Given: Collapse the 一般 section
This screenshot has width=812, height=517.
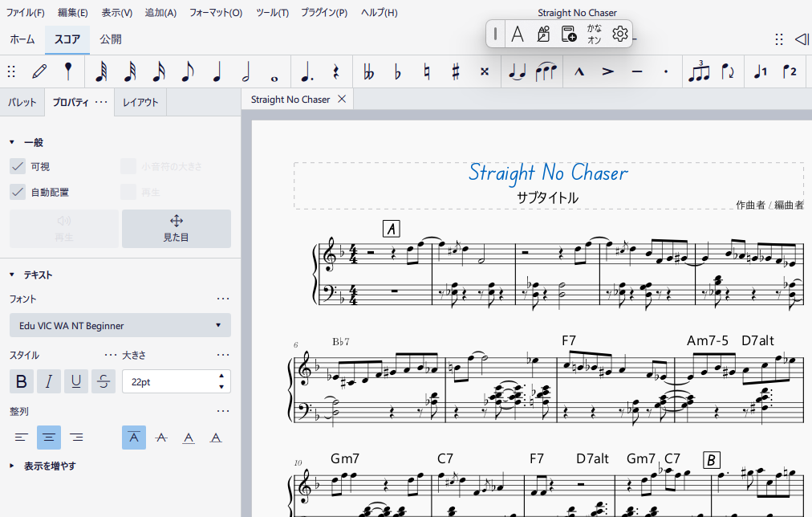Looking at the screenshot, I should tap(12, 142).
